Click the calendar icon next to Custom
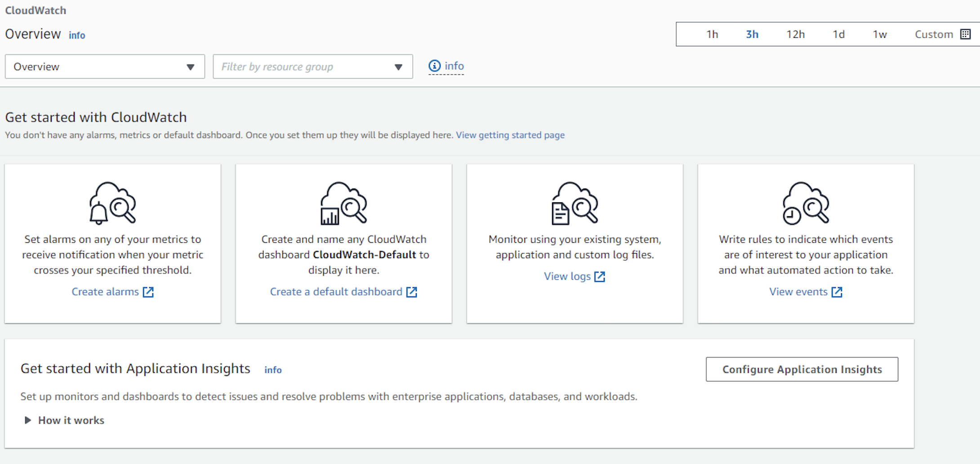The width and height of the screenshot is (980, 464). (965, 34)
